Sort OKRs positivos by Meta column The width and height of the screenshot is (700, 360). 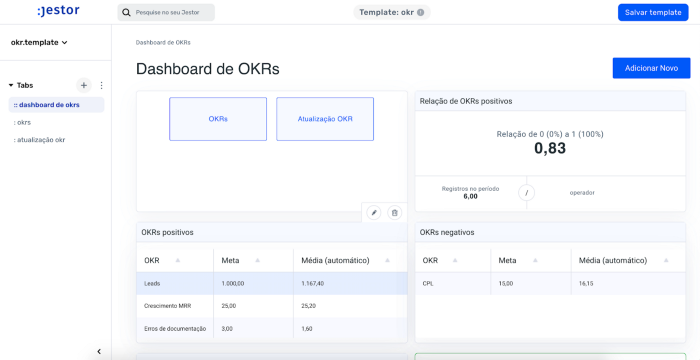point(257,260)
